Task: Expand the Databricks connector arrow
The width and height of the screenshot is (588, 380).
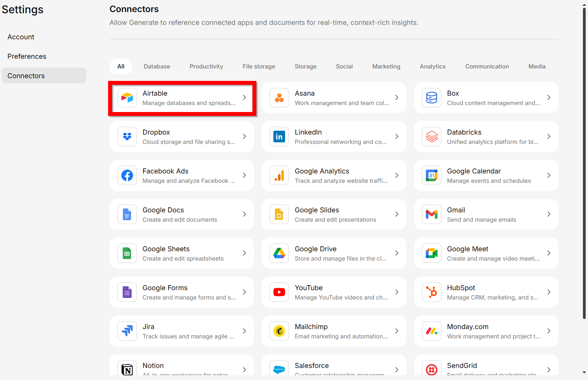Action: tap(549, 137)
